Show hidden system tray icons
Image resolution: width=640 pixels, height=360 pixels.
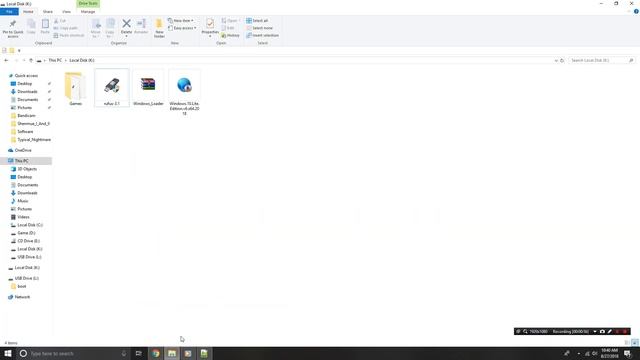click(578, 353)
